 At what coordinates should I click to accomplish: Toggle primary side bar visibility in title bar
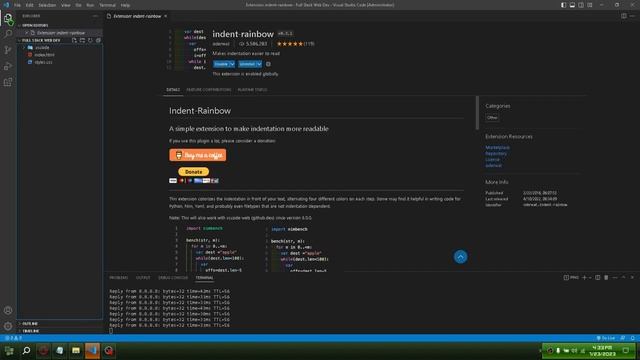point(563,5)
